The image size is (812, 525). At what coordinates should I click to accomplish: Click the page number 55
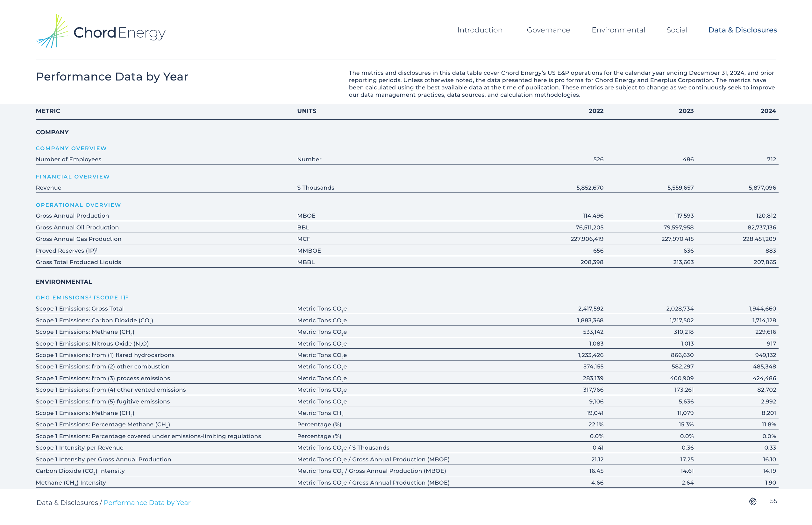(773, 501)
